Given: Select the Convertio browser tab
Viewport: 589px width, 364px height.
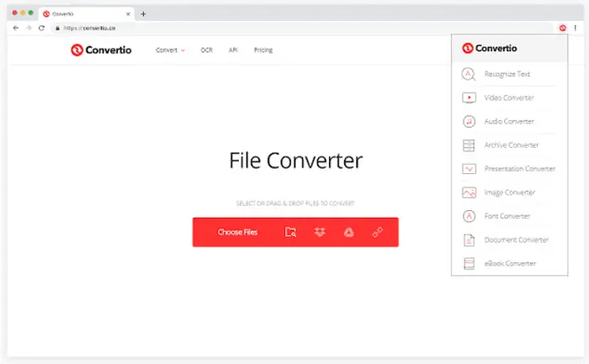Looking at the screenshot, I should [x=87, y=14].
